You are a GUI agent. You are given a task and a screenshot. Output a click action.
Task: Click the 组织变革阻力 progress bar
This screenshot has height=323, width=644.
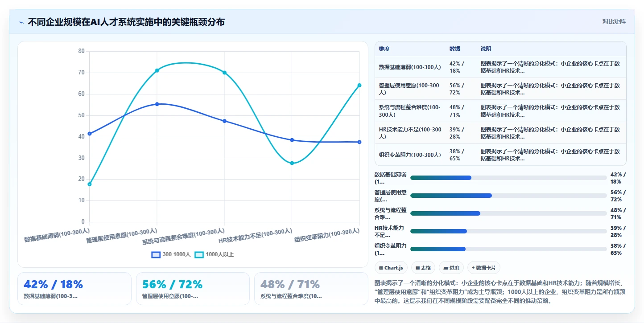pyautogui.click(x=508, y=249)
